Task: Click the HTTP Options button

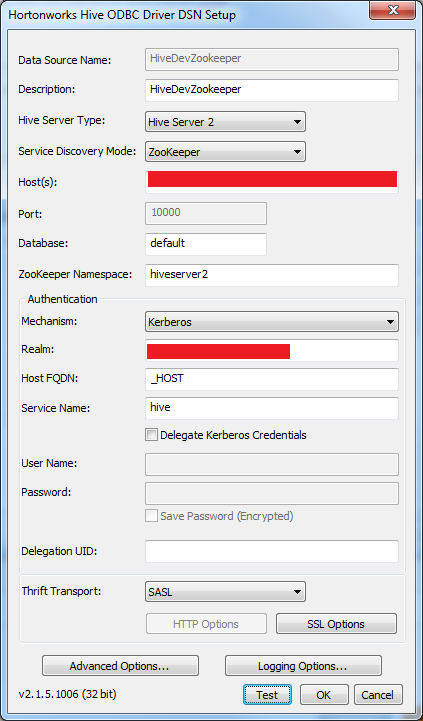Action: point(206,624)
